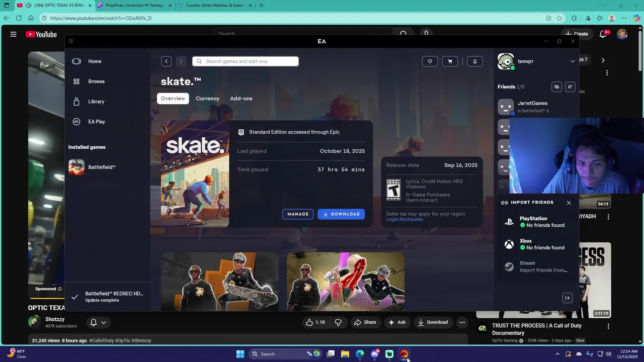Import friends from PlayStation
Screen dimensions: 644x362
point(535,222)
